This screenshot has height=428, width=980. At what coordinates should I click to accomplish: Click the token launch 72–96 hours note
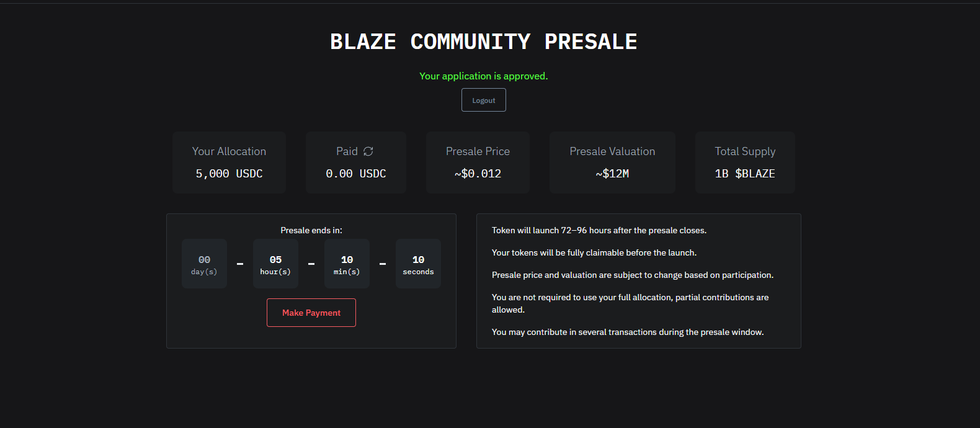tap(599, 230)
